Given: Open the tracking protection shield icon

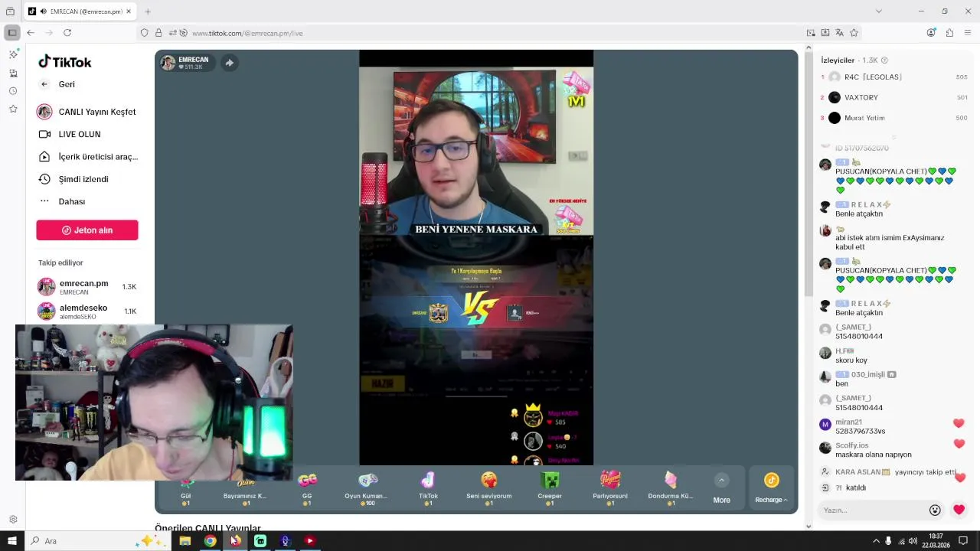Looking at the screenshot, I should [144, 33].
